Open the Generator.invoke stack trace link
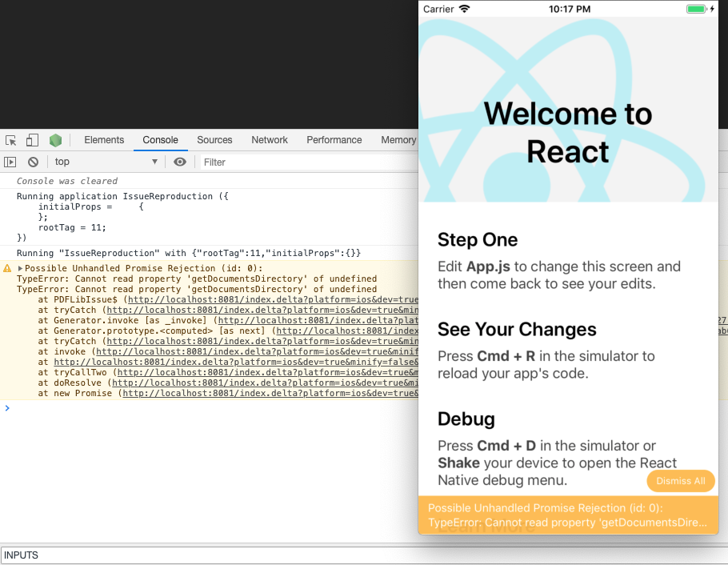728x565 pixels. click(x=318, y=320)
